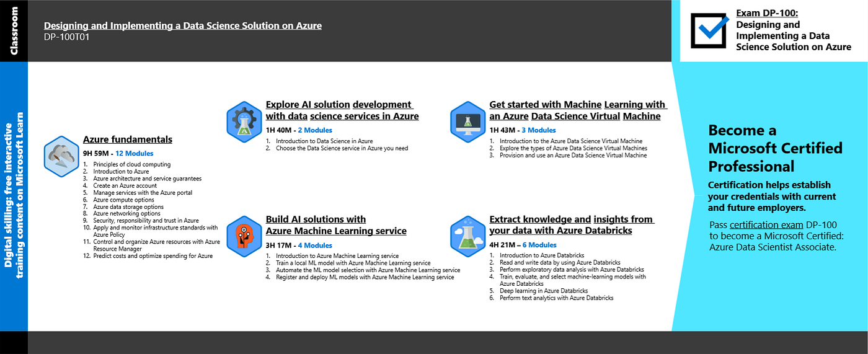Open the Azure fundamentals learning path
Screen dimensions: 868x354
[128, 139]
